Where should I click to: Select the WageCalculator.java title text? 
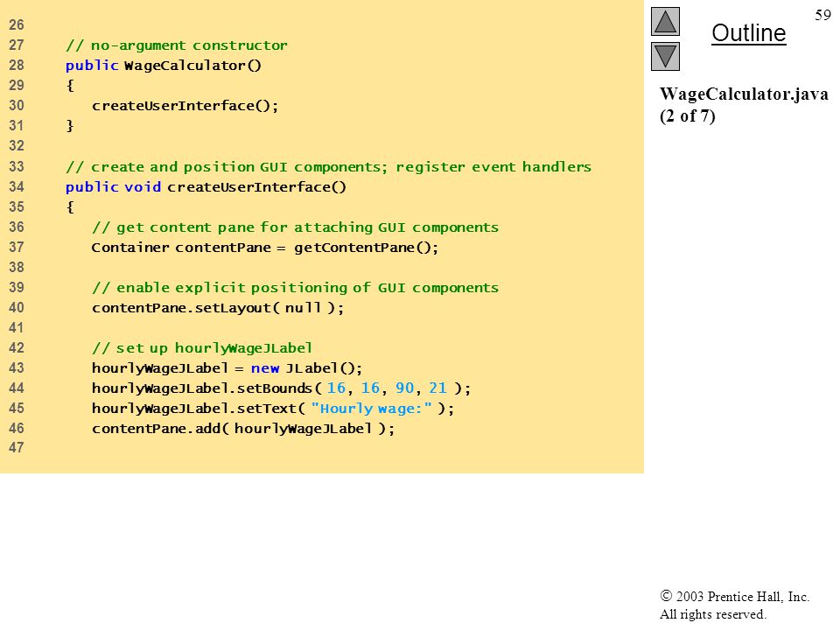pyautogui.click(x=744, y=94)
